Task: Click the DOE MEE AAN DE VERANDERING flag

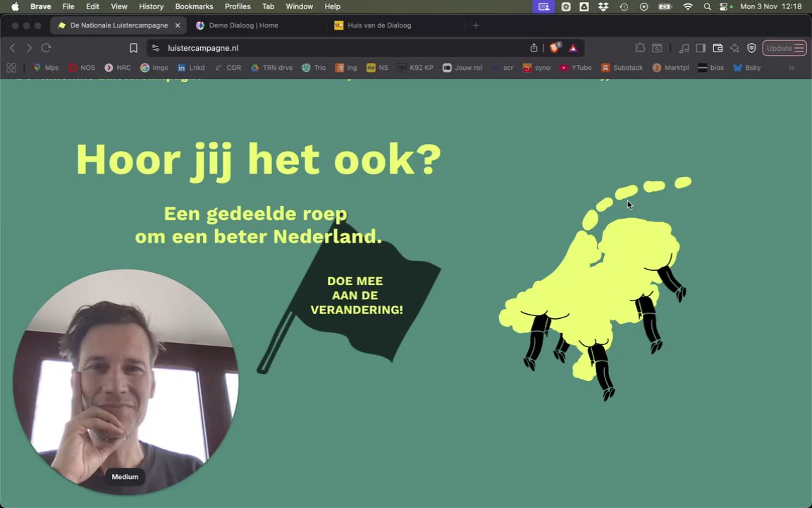Action: click(356, 296)
